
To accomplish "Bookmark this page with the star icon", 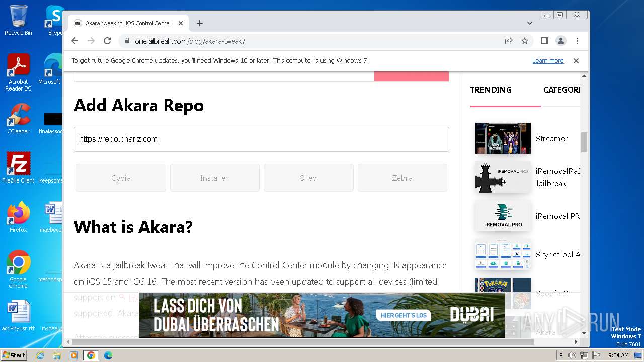I will [x=525, y=41].
